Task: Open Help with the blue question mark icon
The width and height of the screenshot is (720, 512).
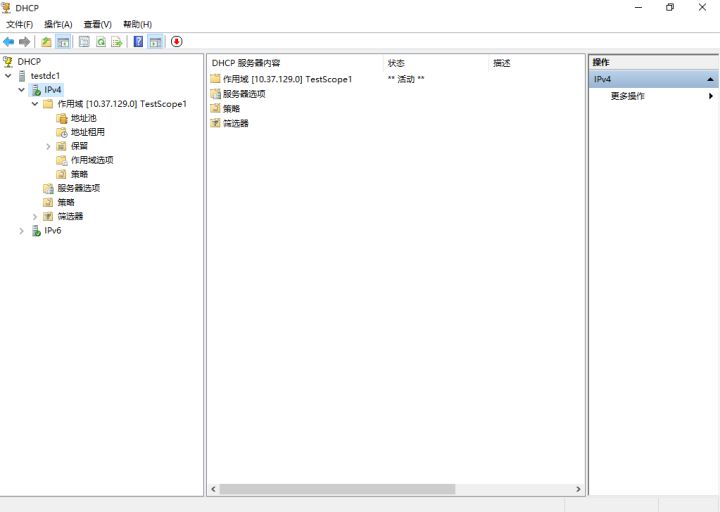Action: (138, 42)
